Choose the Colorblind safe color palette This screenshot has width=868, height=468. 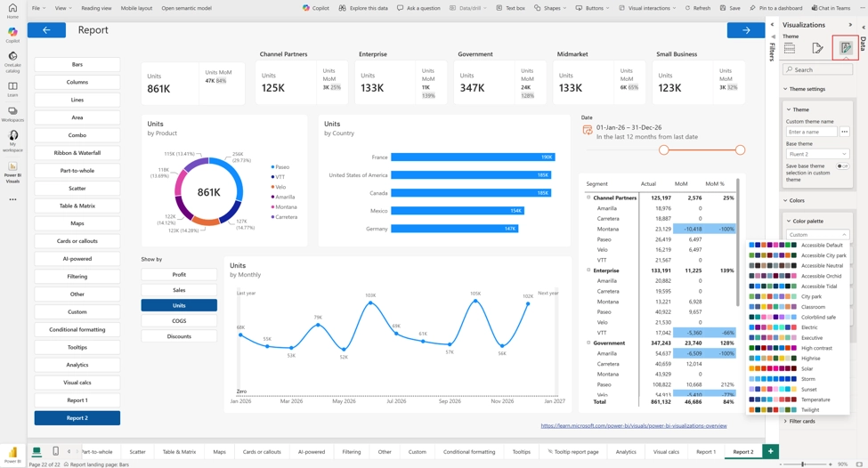click(798, 317)
